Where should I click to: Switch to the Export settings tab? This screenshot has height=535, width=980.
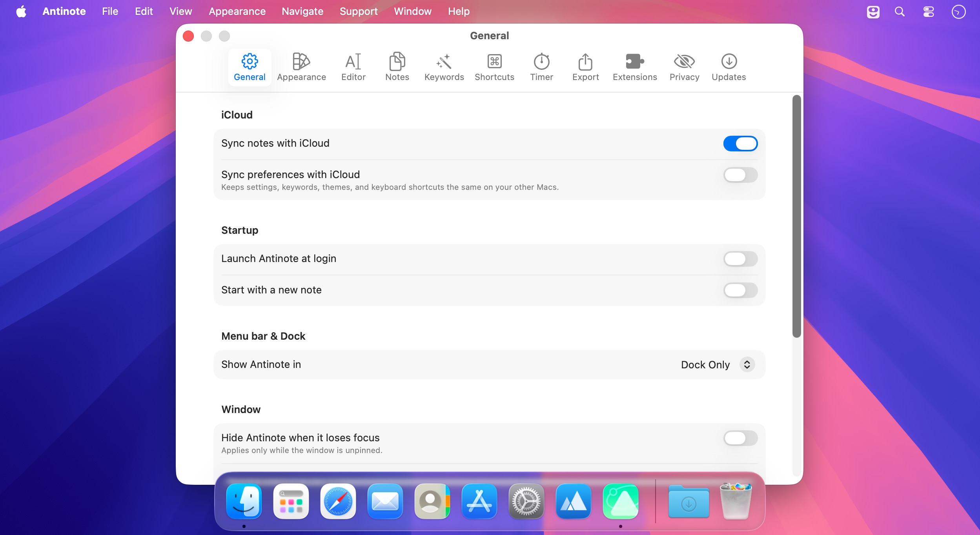pos(585,67)
